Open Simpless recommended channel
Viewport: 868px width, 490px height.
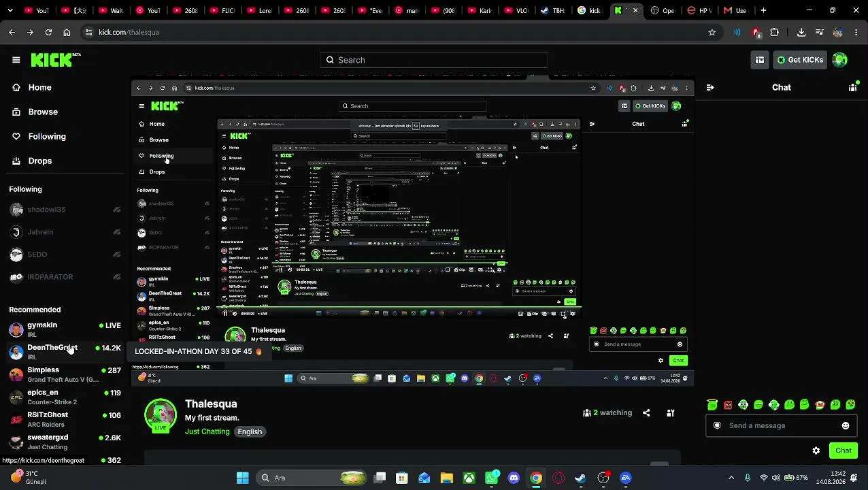pos(65,374)
